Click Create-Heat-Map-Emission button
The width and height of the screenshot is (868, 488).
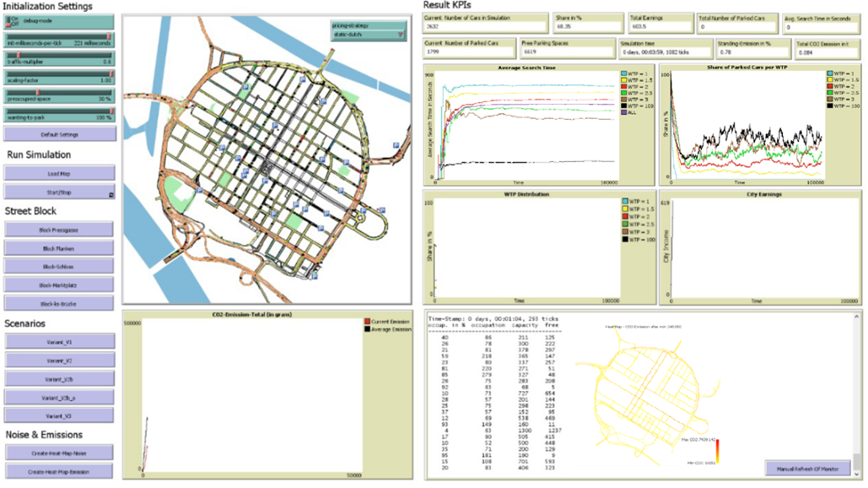click(59, 471)
